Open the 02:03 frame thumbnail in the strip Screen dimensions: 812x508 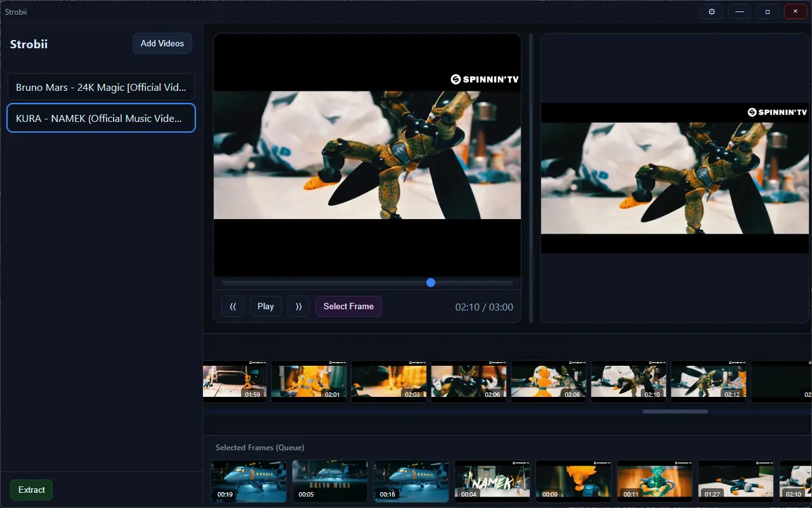tap(389, 382)
